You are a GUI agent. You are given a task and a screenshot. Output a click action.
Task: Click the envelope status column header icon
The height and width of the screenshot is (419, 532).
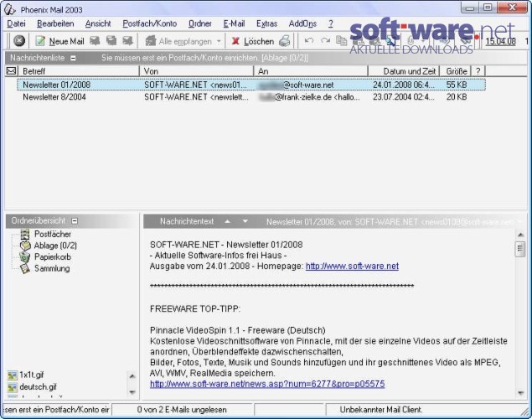click(11, 71)
